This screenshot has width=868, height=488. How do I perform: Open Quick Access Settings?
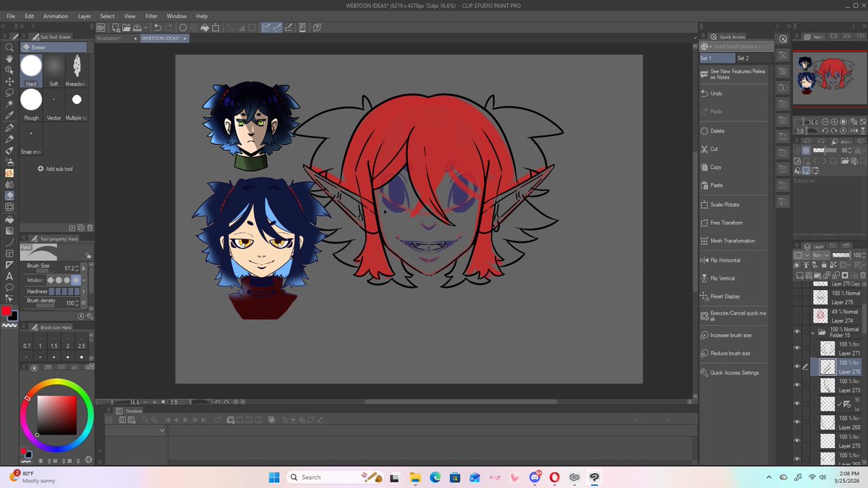click(x=733, y=373)
